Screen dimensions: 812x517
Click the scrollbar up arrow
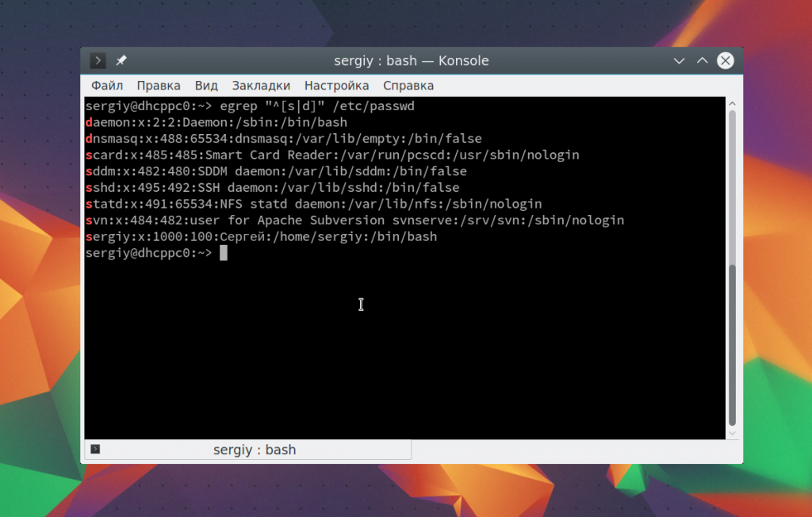732,104
